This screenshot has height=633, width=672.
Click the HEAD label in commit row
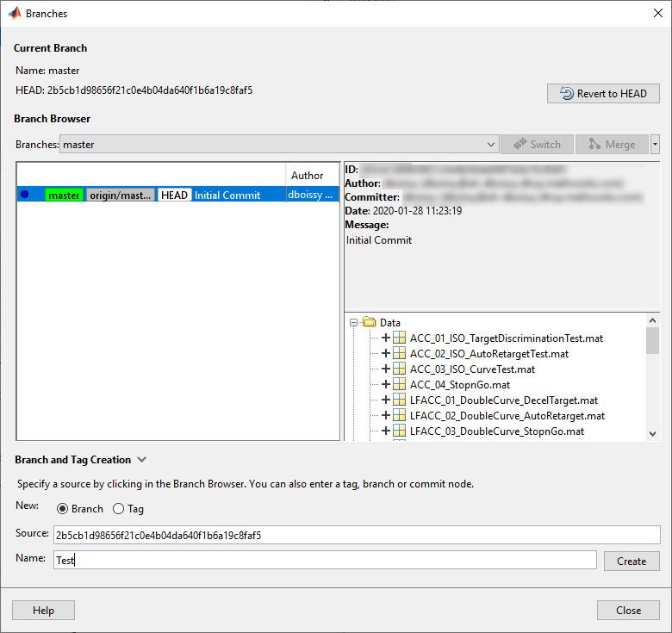point(174,195)
